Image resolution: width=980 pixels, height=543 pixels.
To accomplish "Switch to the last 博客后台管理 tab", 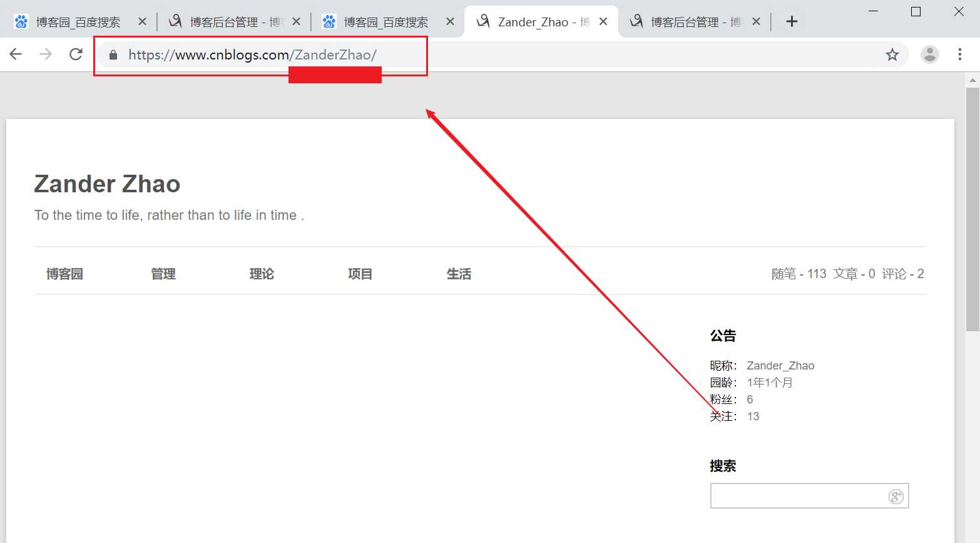I will 695,22.
